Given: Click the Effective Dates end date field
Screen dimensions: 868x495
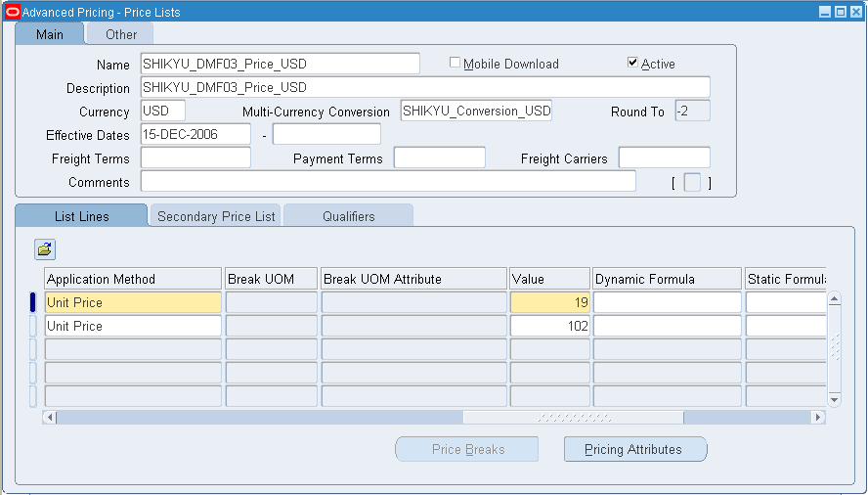Looking at the screenshot, I should [x=326, y=134].
